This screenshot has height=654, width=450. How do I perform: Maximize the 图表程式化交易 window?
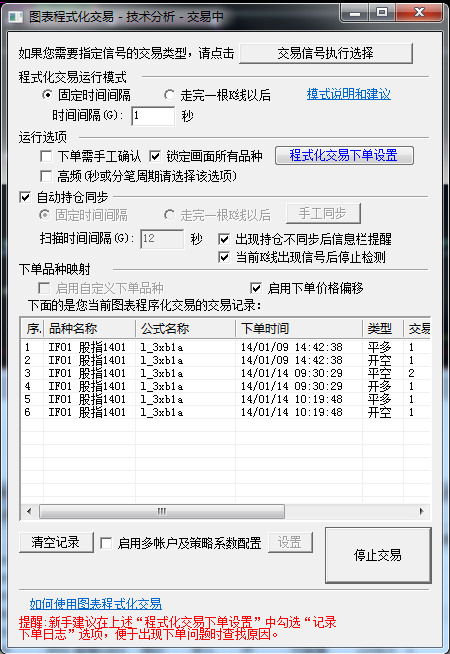[382, 13]
